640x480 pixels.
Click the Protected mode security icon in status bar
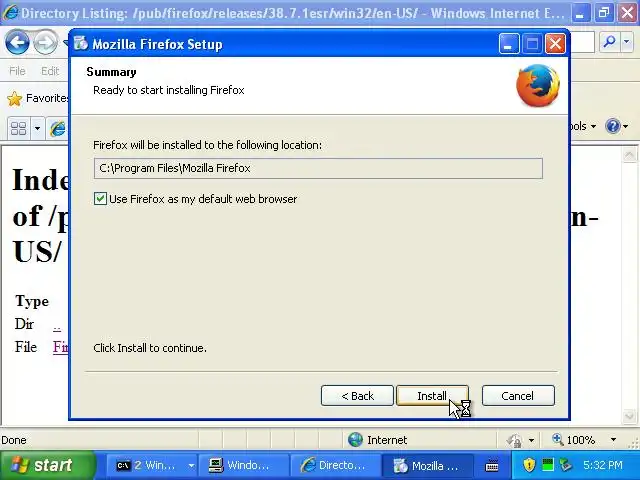[514, 440]
